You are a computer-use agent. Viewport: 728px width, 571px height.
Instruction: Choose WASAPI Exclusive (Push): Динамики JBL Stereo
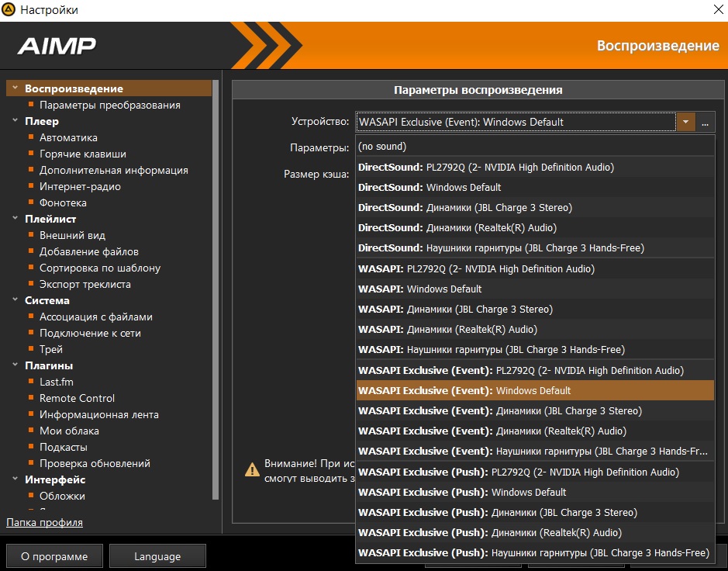pos(535,513)
